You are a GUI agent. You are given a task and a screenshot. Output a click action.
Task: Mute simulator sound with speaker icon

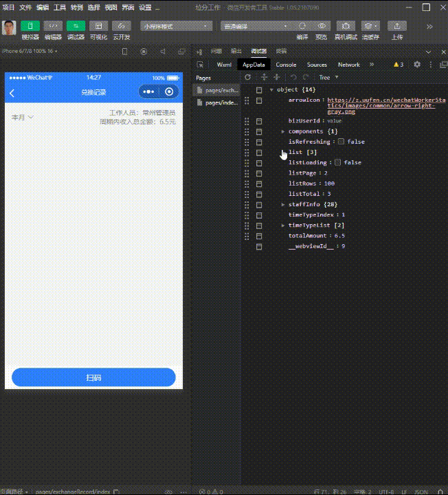pos(163,52)
